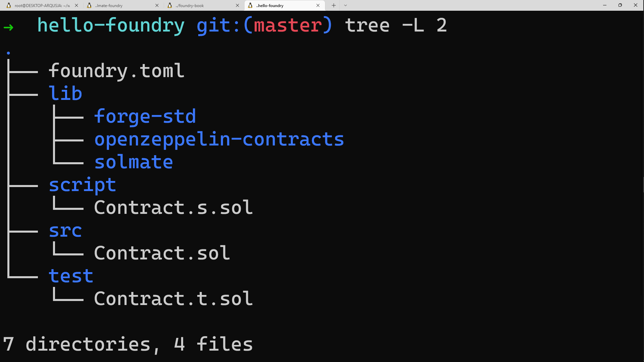This screenshot has width=644, height=362.
Task: Open Contract.s.sol script file
Action: (173, 208)
